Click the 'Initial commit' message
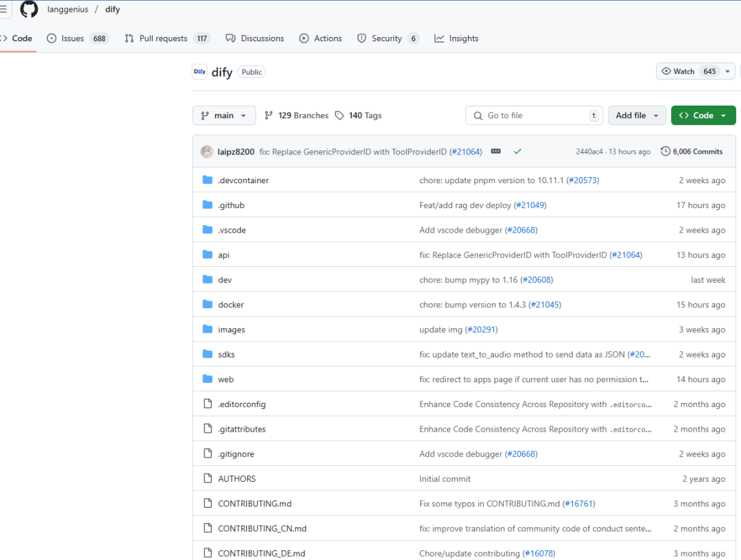Viewport: 741px width, 560px height. pyautogui.click(x=445, y=479)
